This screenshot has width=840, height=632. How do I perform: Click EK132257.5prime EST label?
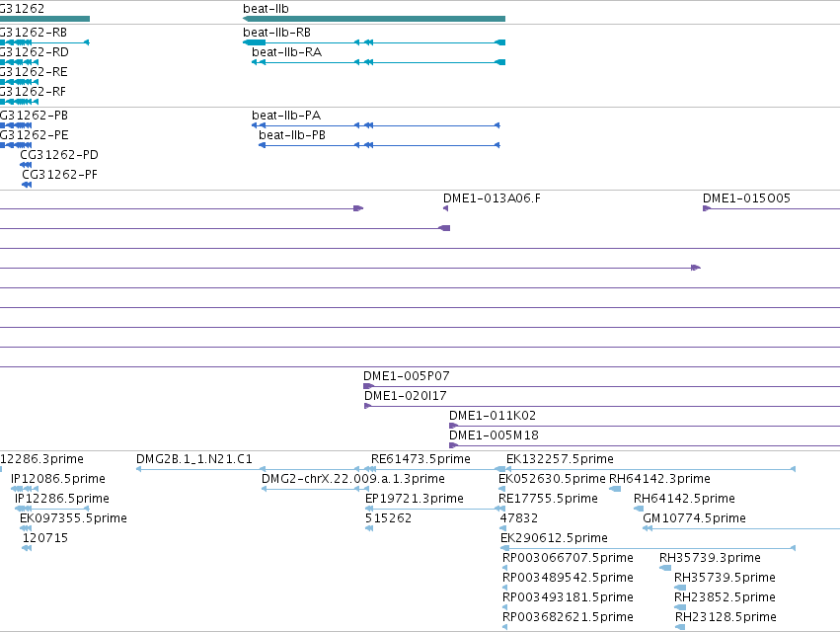point(560,459)
